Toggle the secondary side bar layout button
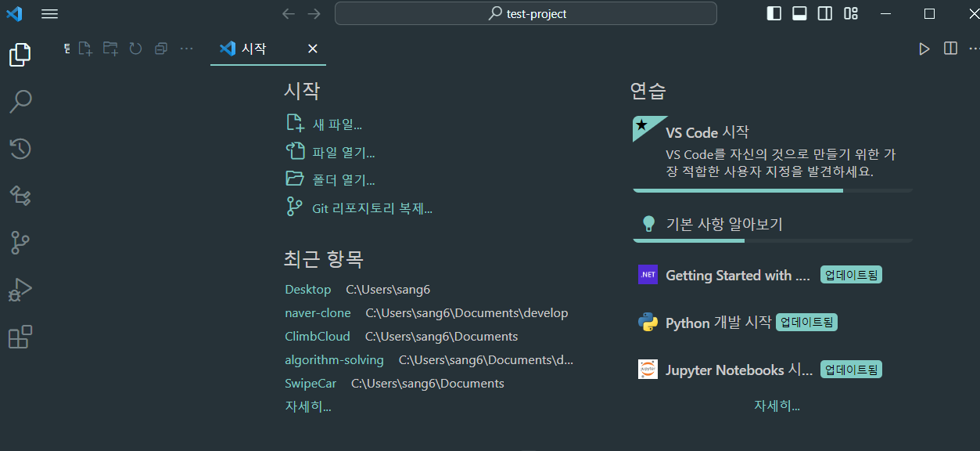Image resolution: width=980 pixels, height=451 pixels. (825, 13)
